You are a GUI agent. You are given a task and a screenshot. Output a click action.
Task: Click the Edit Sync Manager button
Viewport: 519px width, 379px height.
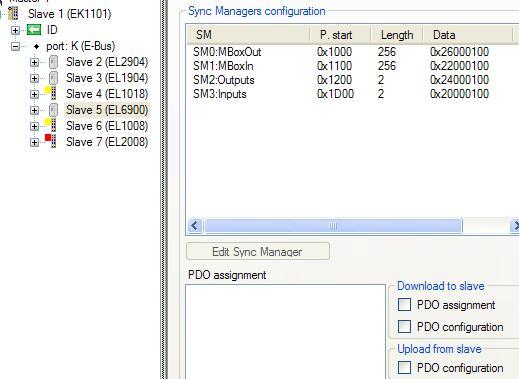(x=258, y=251)
